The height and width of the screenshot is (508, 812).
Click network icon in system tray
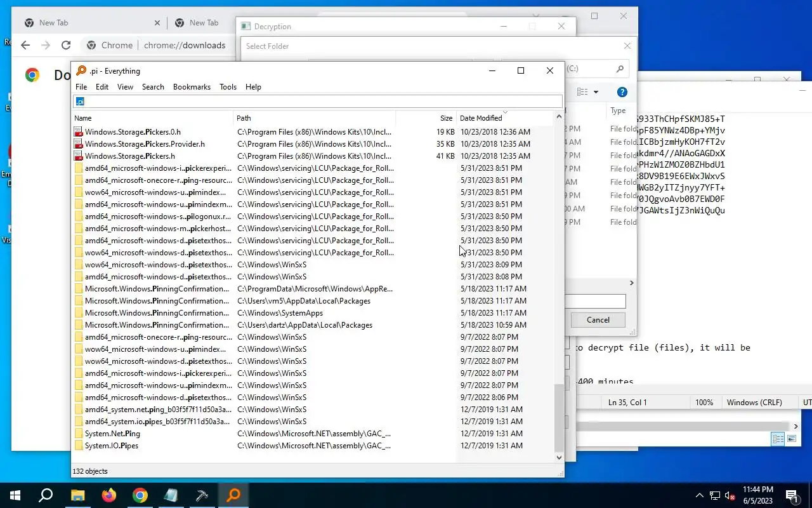715,495
